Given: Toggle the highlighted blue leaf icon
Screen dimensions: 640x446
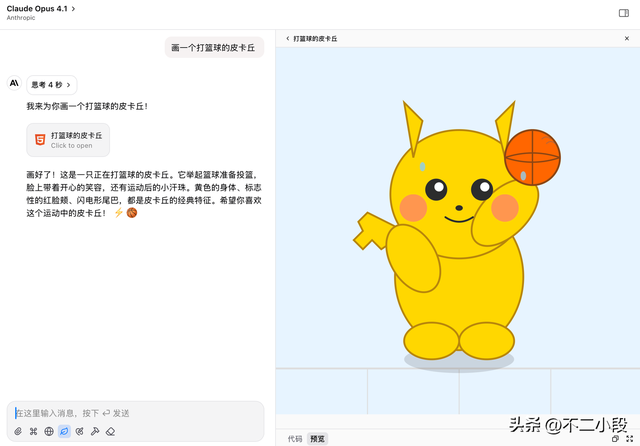Looking at the screenshot, I should click(64, 431).
